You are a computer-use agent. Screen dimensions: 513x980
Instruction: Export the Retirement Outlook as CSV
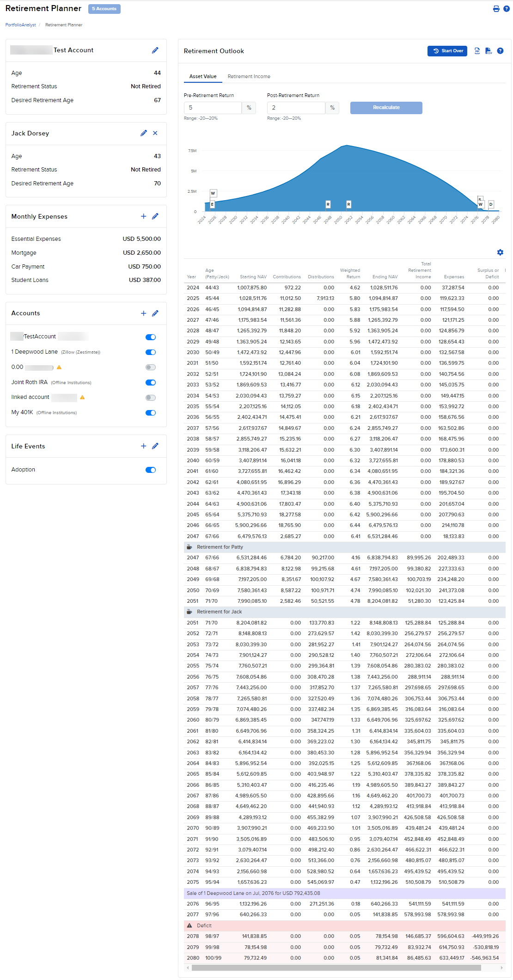(489, 51)
